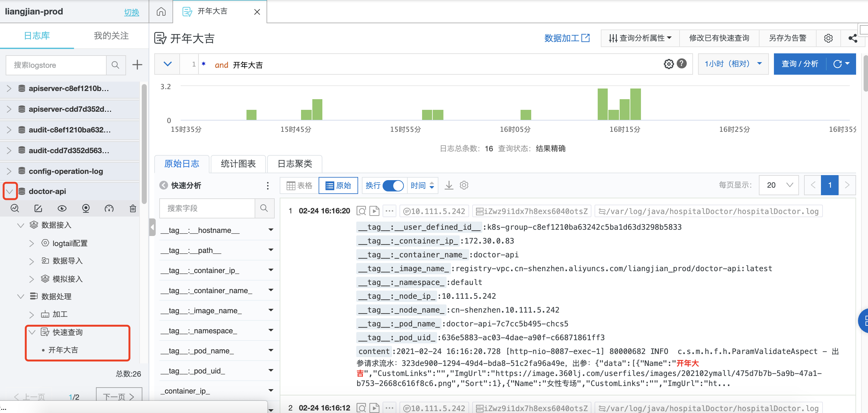Open the 我的关注 tab

[x=111, y=36]
